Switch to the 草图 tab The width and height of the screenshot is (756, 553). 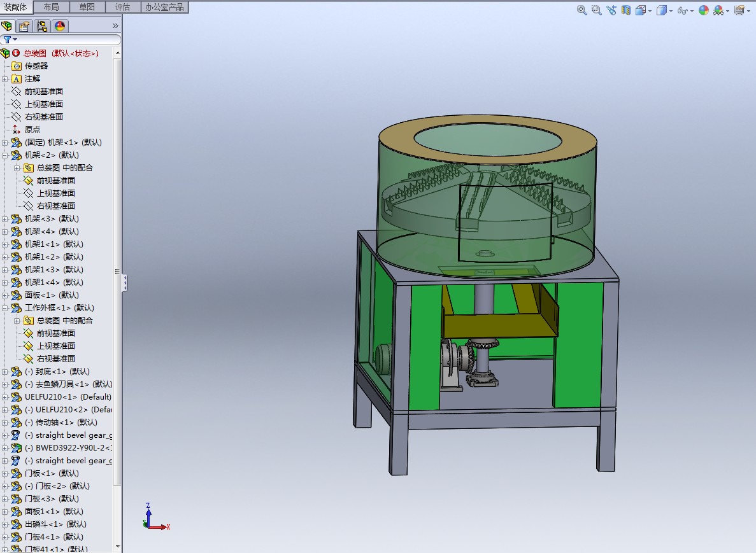pyautogui.click(x=87, y=7)
